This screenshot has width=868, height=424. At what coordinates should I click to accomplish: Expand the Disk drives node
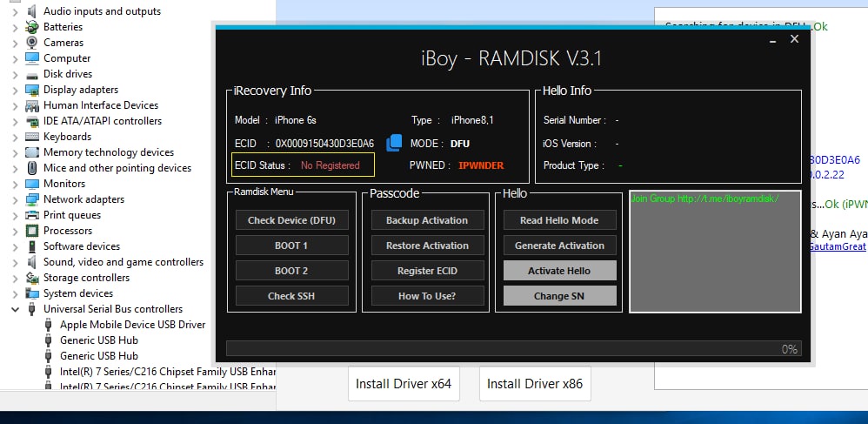[15, 74]
